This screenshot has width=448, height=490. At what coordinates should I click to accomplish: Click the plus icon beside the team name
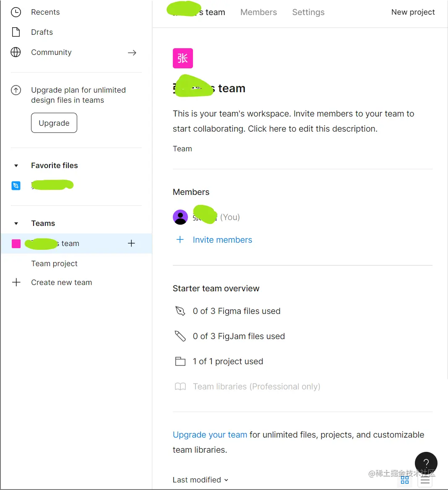point(131,244)
